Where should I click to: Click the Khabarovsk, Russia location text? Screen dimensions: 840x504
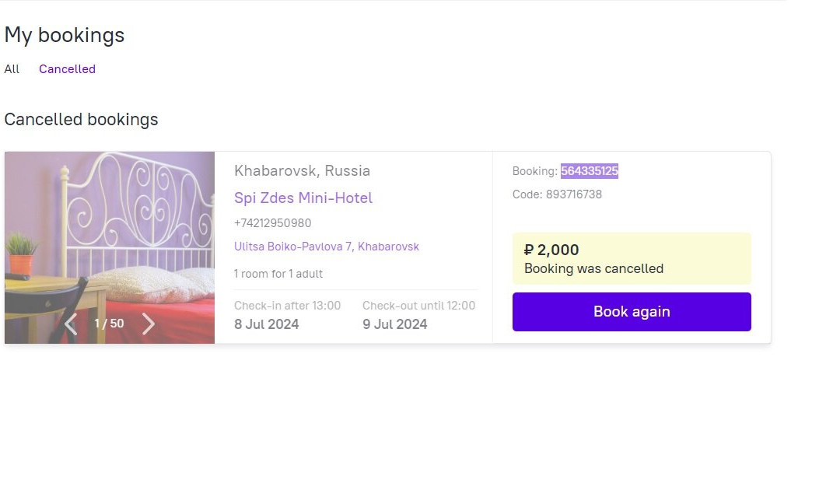click(x=302, y=171)
